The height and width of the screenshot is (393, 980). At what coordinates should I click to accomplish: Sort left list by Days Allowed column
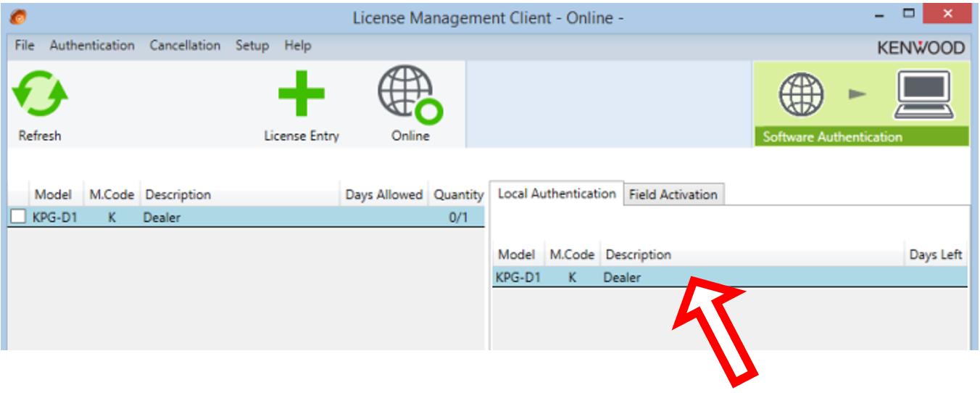(x=384, y=194)
